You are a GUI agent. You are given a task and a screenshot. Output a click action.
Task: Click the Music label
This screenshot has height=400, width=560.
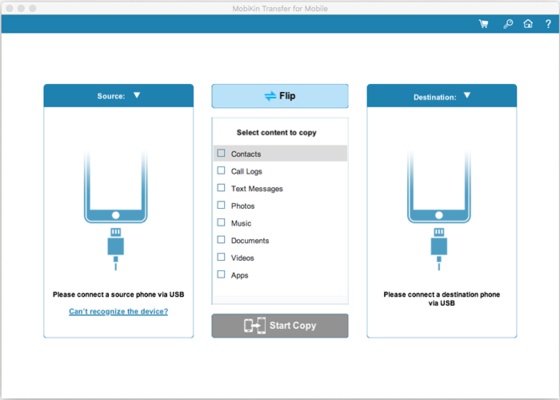pos(241,223)
